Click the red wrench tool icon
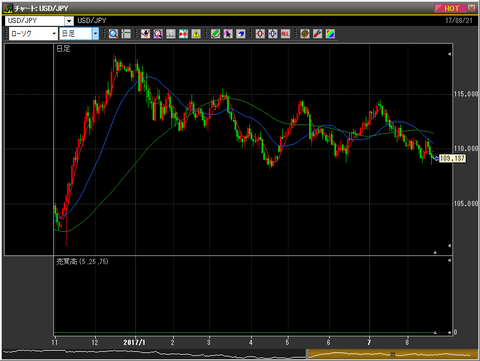Viewport: 480px width, 361px height. click(317, 34)
